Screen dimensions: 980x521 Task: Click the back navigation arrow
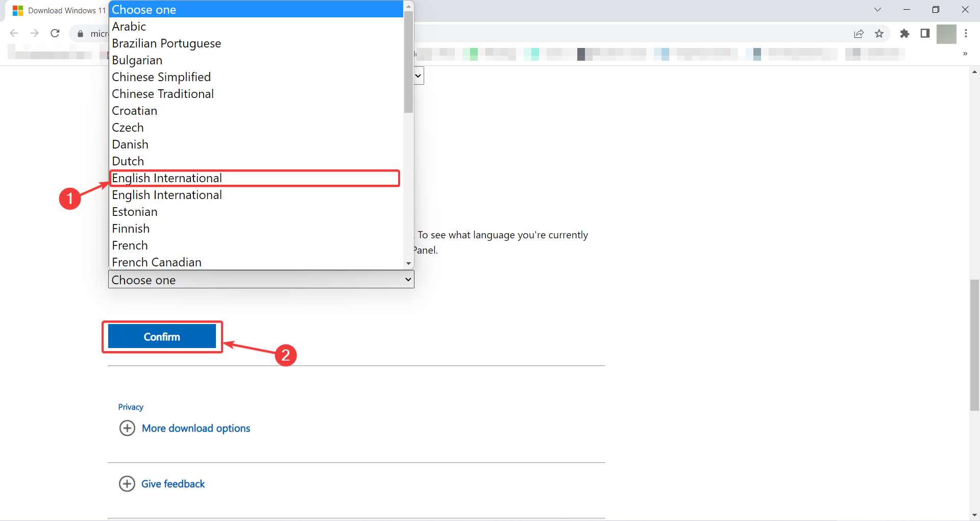(x=14, y=33)
